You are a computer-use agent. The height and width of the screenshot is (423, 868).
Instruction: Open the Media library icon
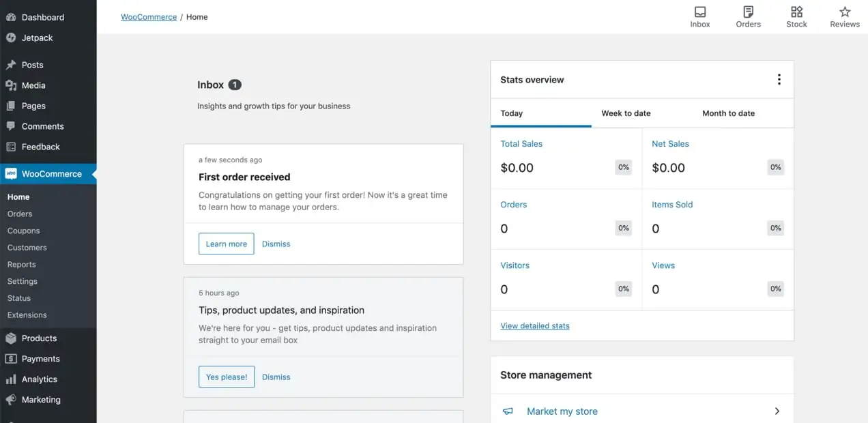10,85
